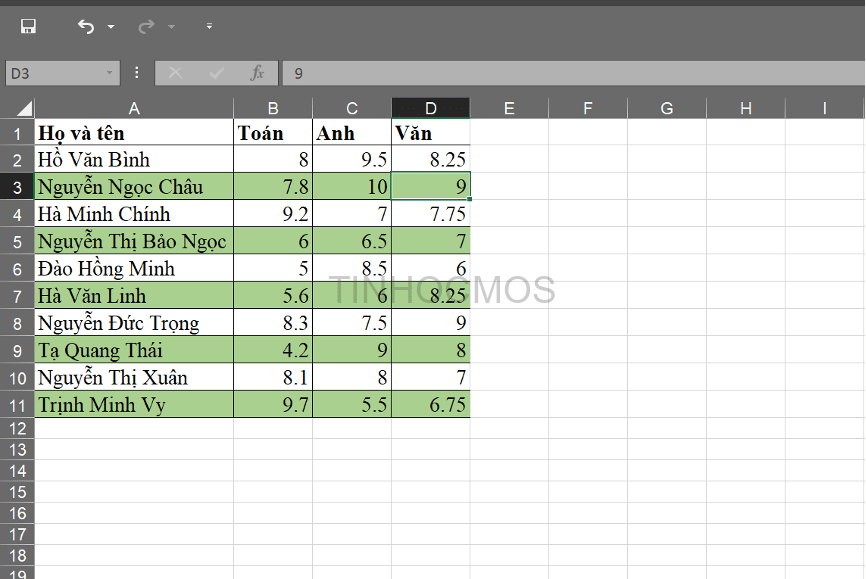
Task: Open the Name Box dropdown arrow
Action: click(110, 73)
